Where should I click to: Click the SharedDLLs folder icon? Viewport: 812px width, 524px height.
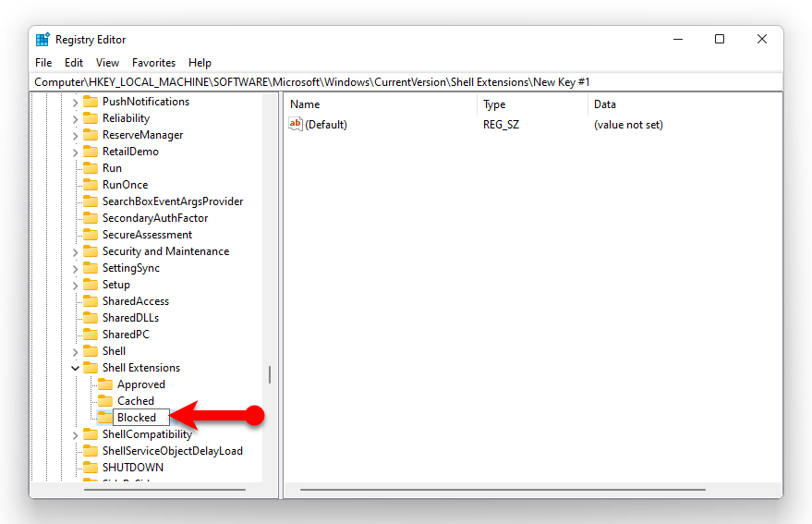[x=91, y=317]
